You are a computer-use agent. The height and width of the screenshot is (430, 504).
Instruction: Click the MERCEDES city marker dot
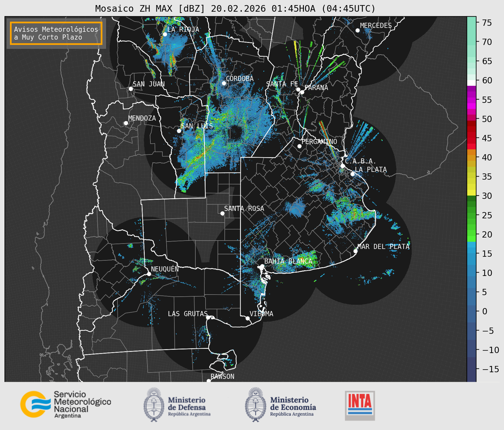[358, 31]
